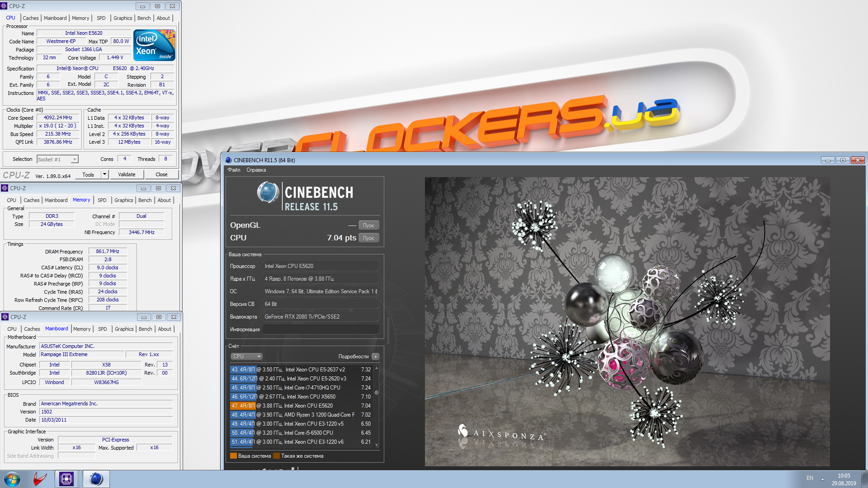The width and height of the screenshot is (868, 488).
Task: Click the BIOS version 1502 field
Action: [106, 412]
